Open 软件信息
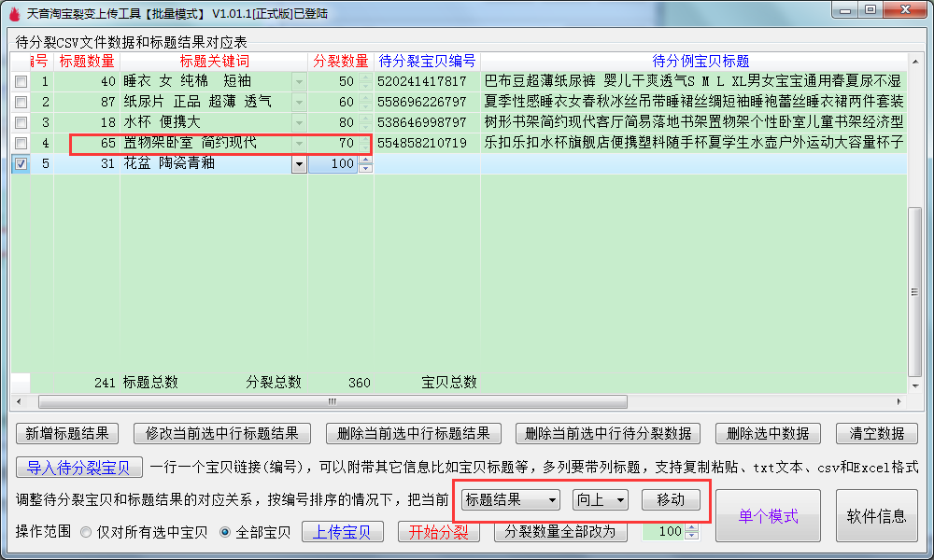The image size is (934, 560). pyautogui.click(x=876, y=516)
